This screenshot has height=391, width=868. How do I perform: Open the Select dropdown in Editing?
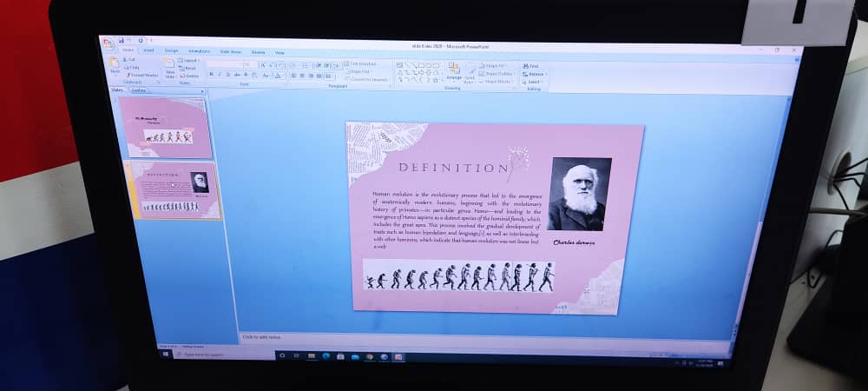533,82
